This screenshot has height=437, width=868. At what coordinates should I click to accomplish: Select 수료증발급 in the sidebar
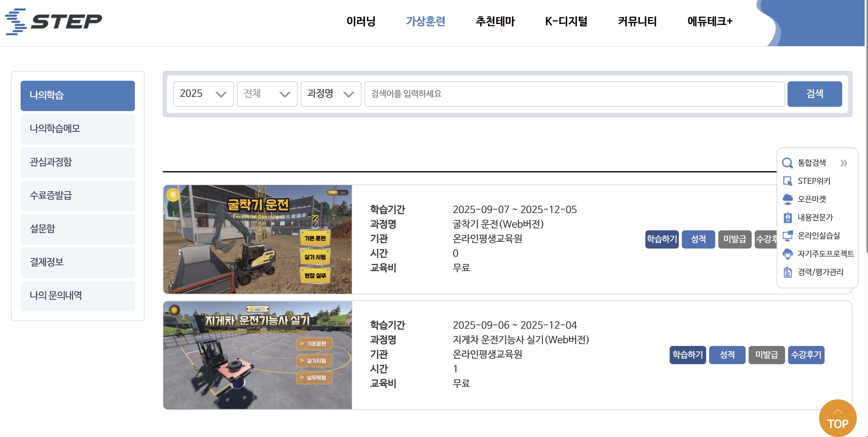(x=77, y=196)
